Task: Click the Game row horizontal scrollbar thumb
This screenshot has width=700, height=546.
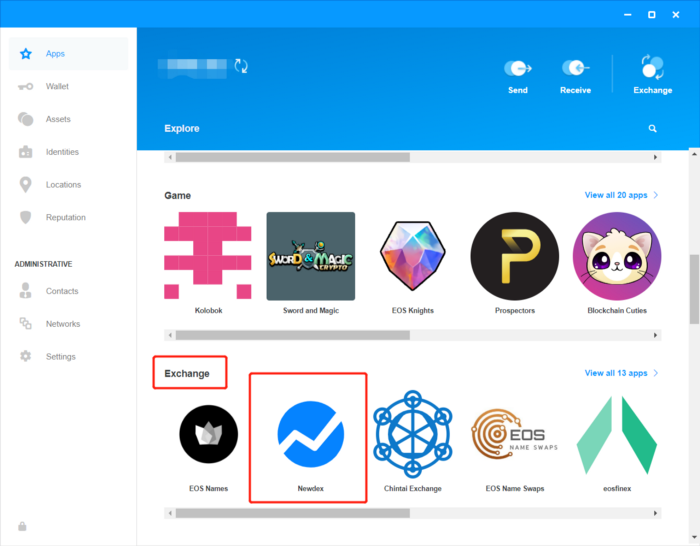Action: tap(293, 335)
